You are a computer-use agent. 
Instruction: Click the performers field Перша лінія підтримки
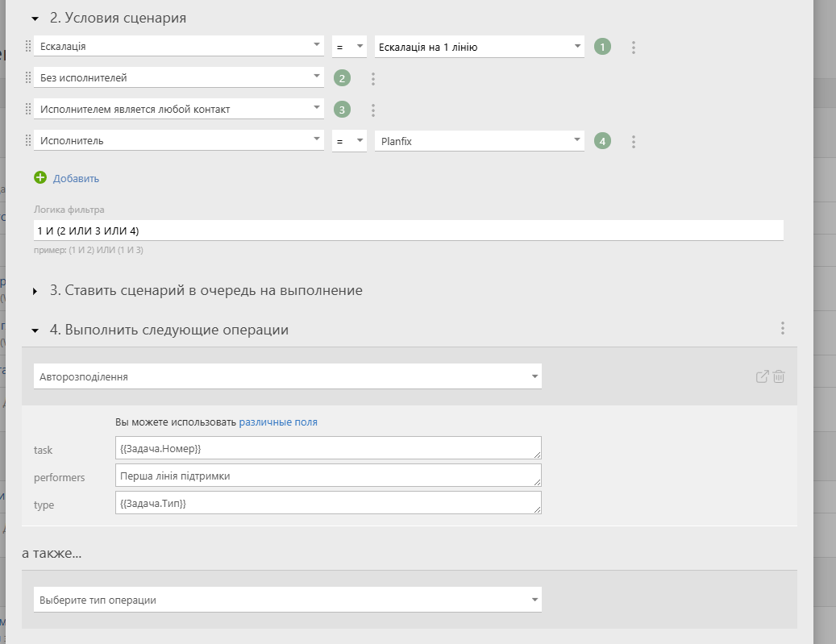[328, 476]
